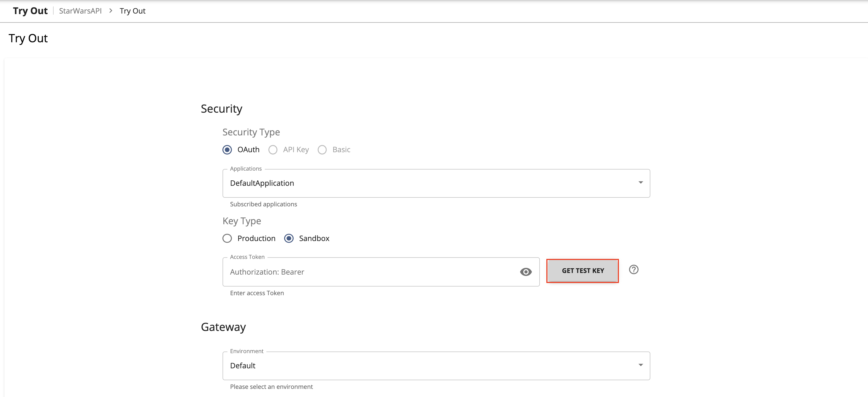Click the Gateway section heading
Viewport: 868px width, 397px height.
tap(223, 327)
